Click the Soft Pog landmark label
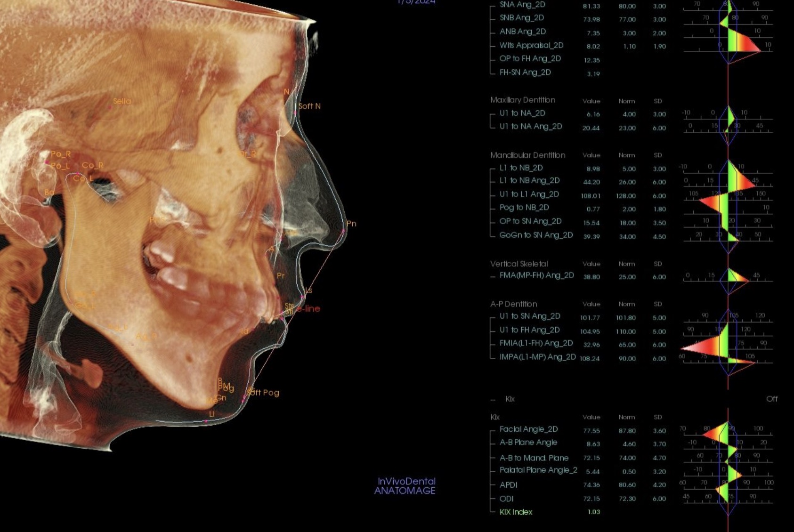Screen dimensions: 794x532 tap(264, 393)
